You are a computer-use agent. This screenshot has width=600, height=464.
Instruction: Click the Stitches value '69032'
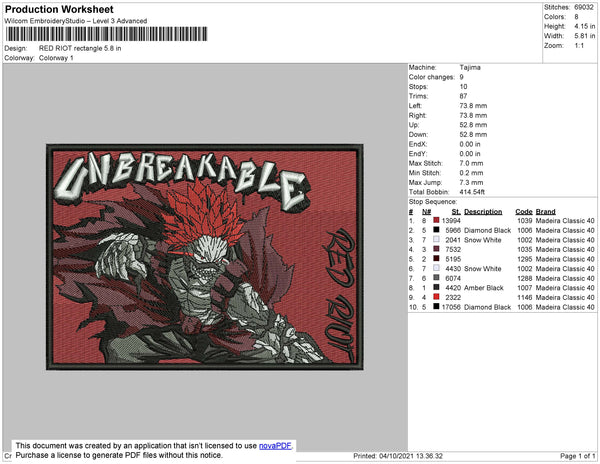pos(584,7)
